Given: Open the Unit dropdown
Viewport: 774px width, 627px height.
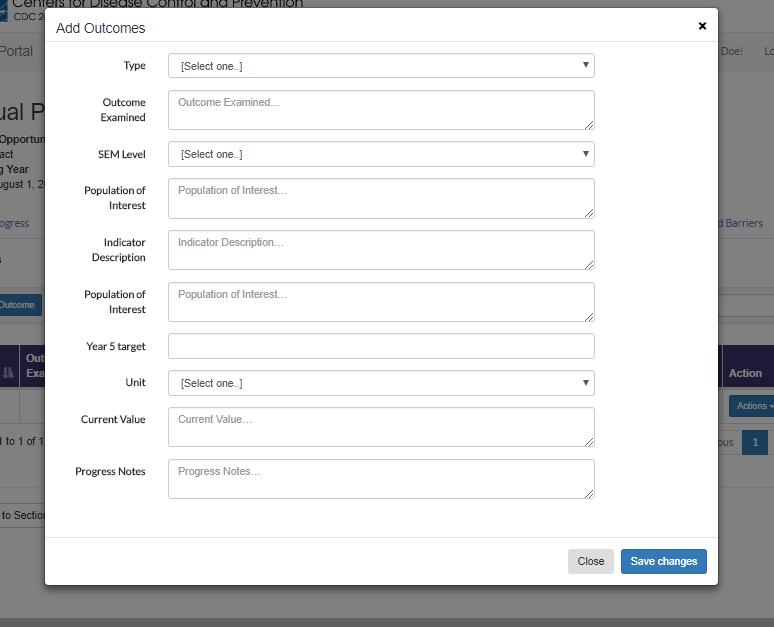Looking at the screenshot, I should 381,383.
